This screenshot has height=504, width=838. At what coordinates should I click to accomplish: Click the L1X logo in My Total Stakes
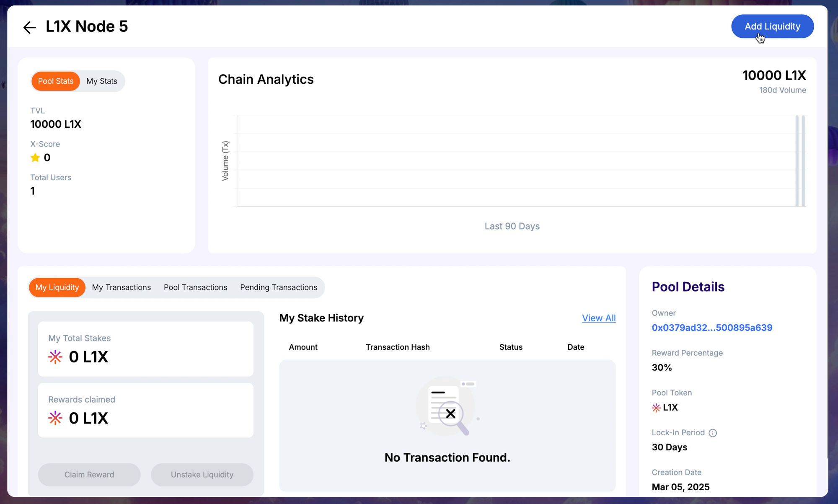[55, 357]
